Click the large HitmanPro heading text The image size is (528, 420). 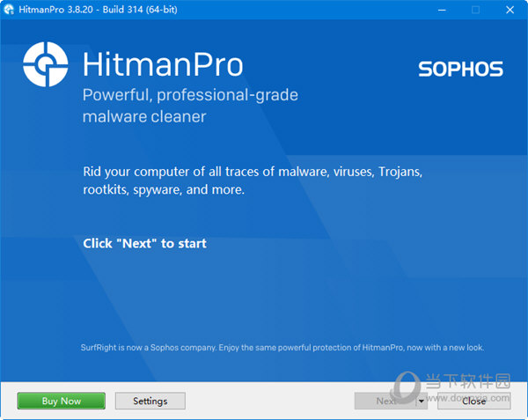pyautogui.click(x=162, y=65)
